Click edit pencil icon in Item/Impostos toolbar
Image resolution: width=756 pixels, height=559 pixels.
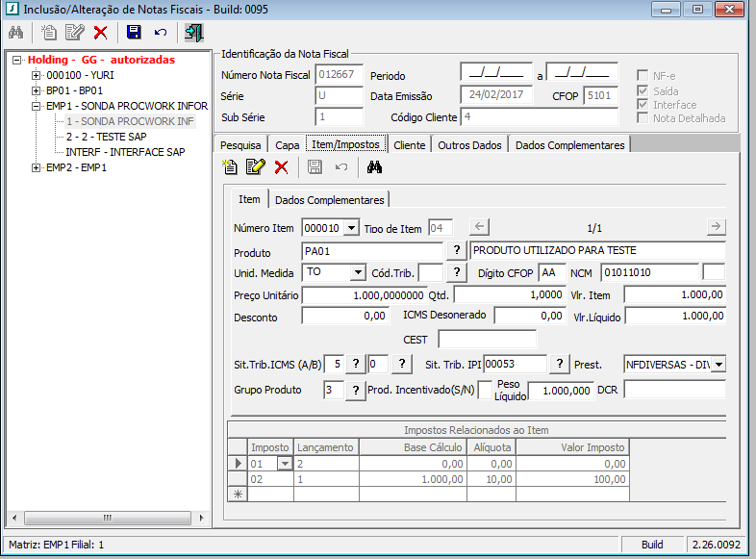point(255,167)
